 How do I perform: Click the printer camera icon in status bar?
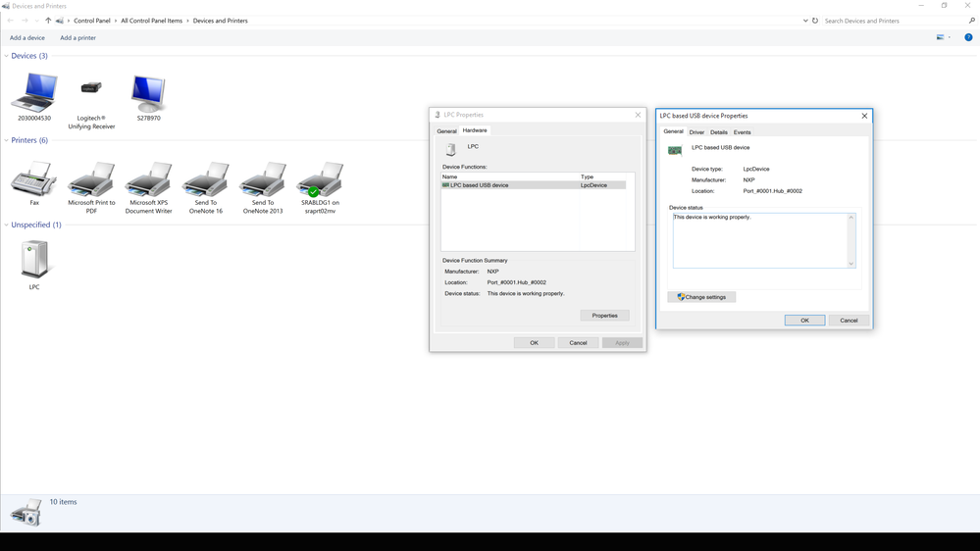[x=26, y=513]
